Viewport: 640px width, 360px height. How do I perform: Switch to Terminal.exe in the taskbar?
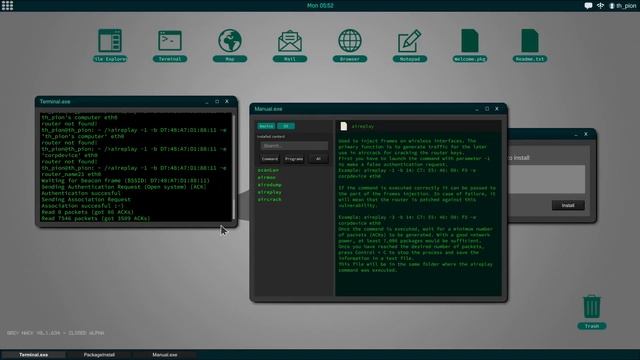pos(33,355)
